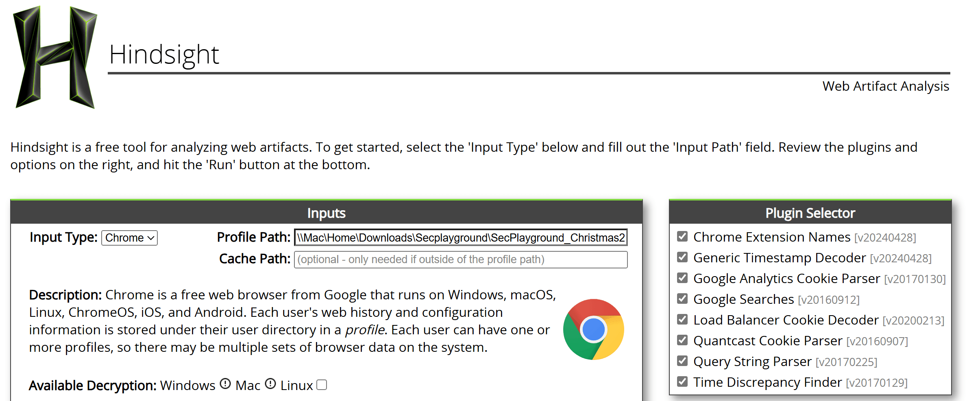Image resolution: width=980 pixels, height=401 pixels.
Task: Disable the Load Balancer Cookie Decoder plugin
Action: (682, 319)
